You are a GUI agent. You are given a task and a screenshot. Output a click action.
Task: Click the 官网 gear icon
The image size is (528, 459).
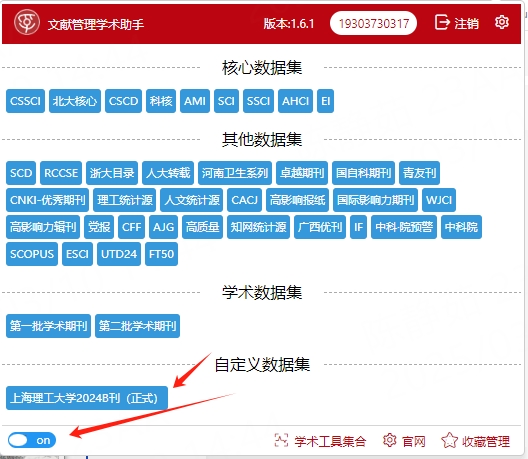tap(390, 440)
